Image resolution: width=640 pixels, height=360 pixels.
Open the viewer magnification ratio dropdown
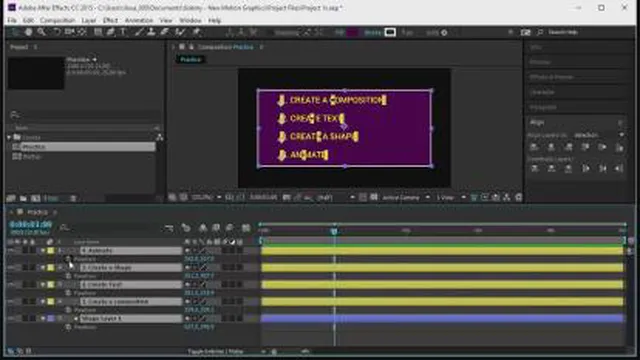(x=207, y=198)
